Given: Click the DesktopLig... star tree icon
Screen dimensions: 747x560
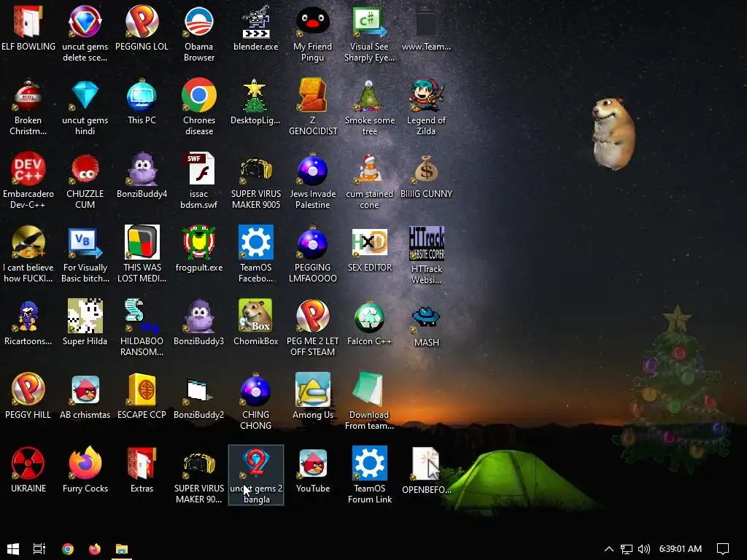Looking at the screenshot, I should coord(255,96).
